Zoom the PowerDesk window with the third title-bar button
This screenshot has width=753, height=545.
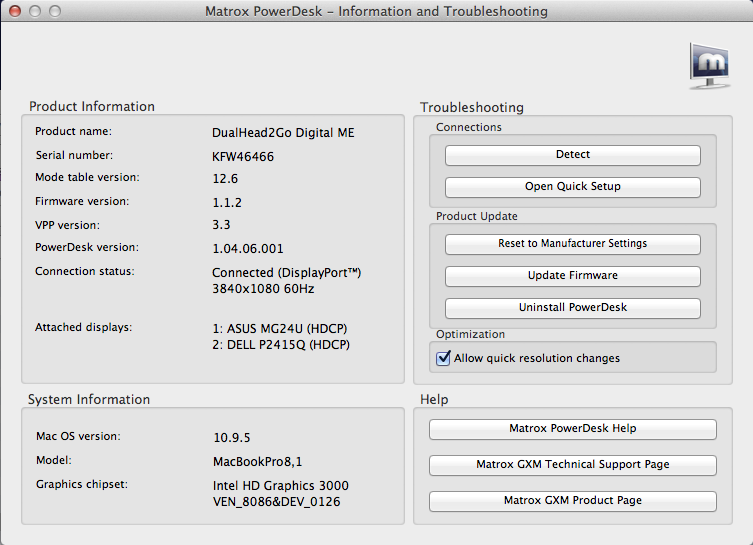coord(55,11)
